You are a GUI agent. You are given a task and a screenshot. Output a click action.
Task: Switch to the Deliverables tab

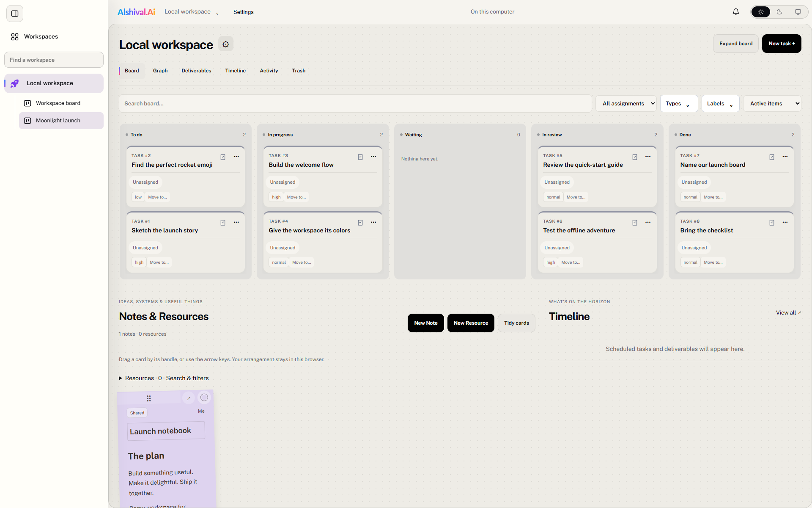coord(196,71)
